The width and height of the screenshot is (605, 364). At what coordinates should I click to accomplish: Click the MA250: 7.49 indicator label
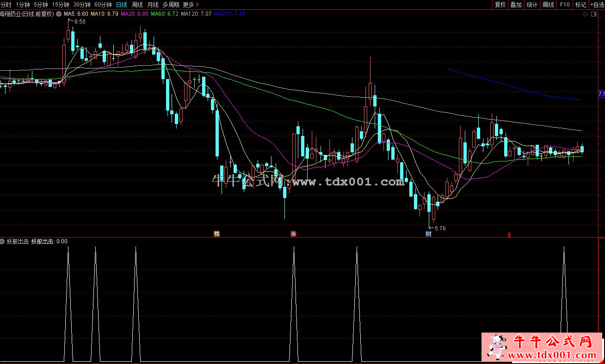coord(230,14)
